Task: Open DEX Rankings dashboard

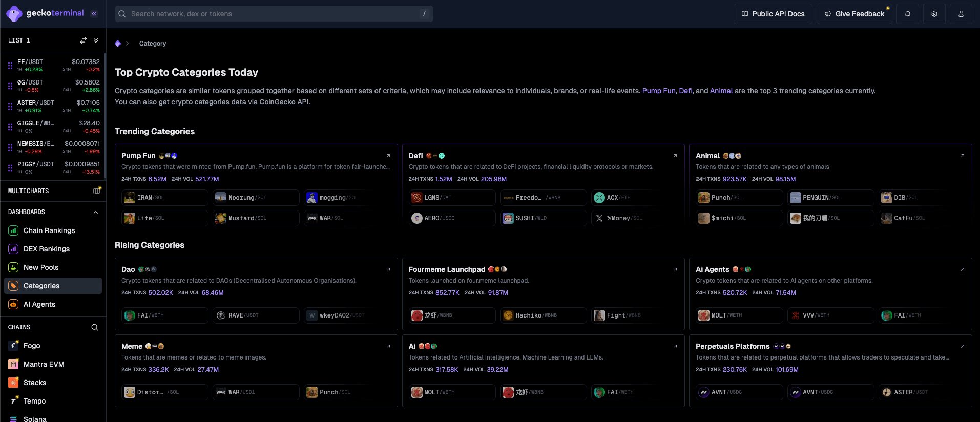Action: tap(53, 249)
